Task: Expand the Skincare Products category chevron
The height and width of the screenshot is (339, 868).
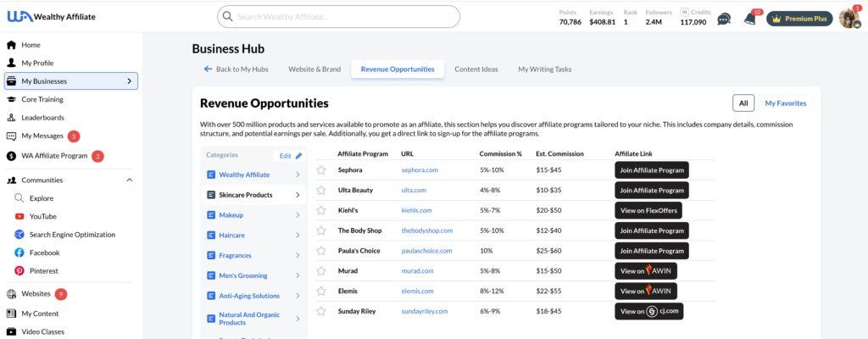Action: tap(298, 195)
